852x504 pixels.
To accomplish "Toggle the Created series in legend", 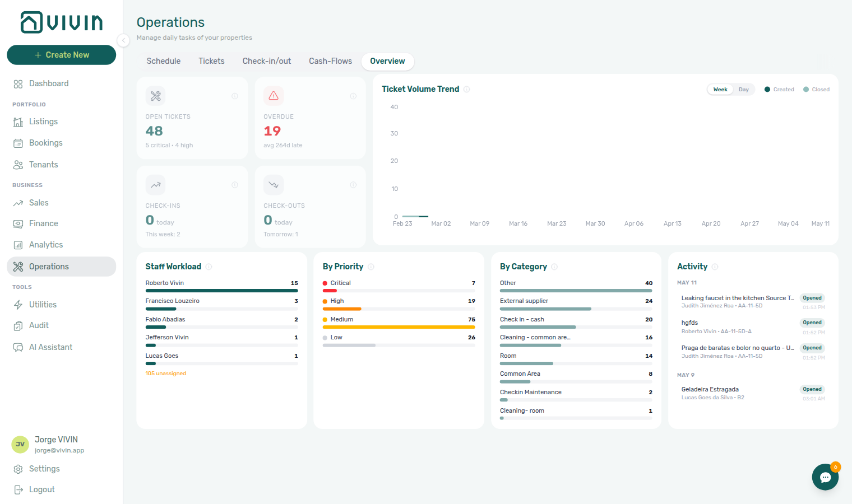I will tap(779, 90).
